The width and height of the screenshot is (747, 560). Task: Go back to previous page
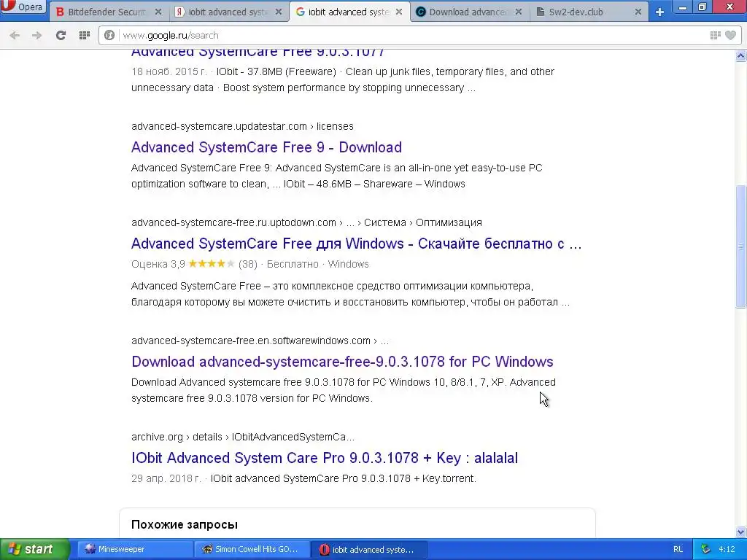coord(15,35)
